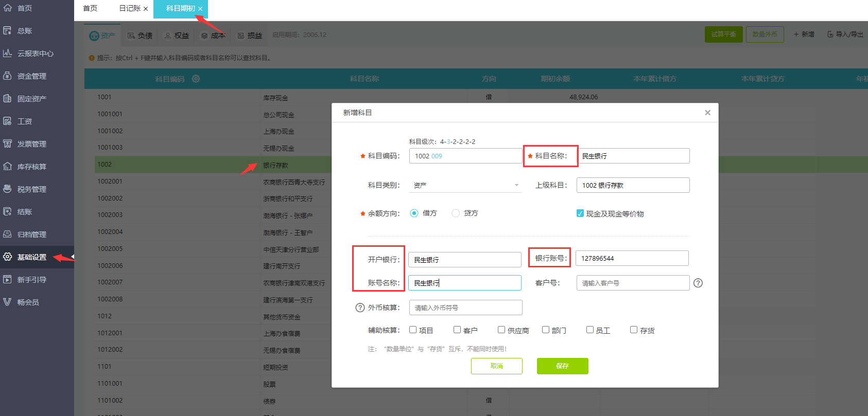
Task: Click the 取消 button
Action: (496, 366)
